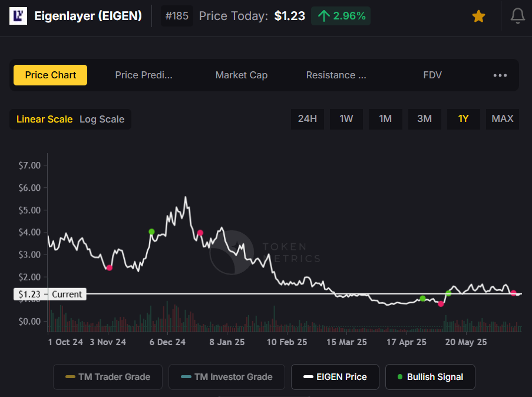Click the green marker just before 20 May 25

pos(448,293)
